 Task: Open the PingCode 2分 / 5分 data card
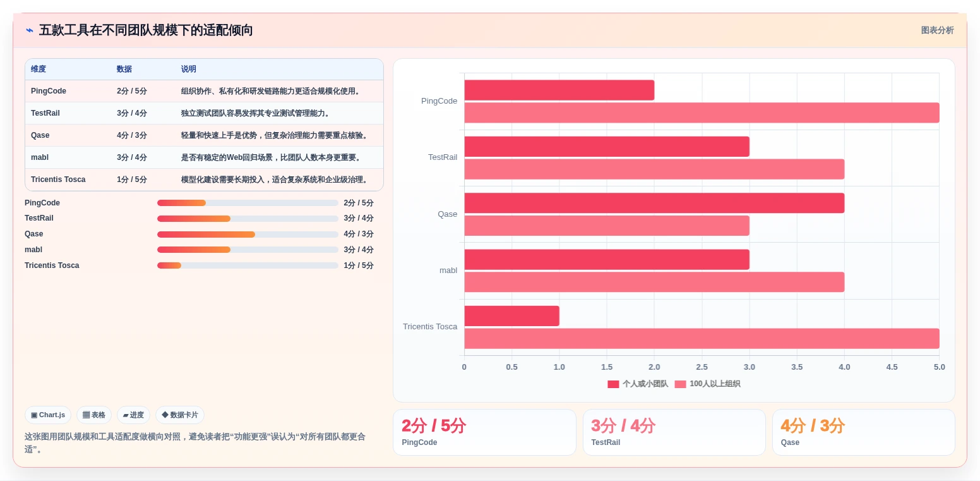pyautogui.click(x=484, y=432)
